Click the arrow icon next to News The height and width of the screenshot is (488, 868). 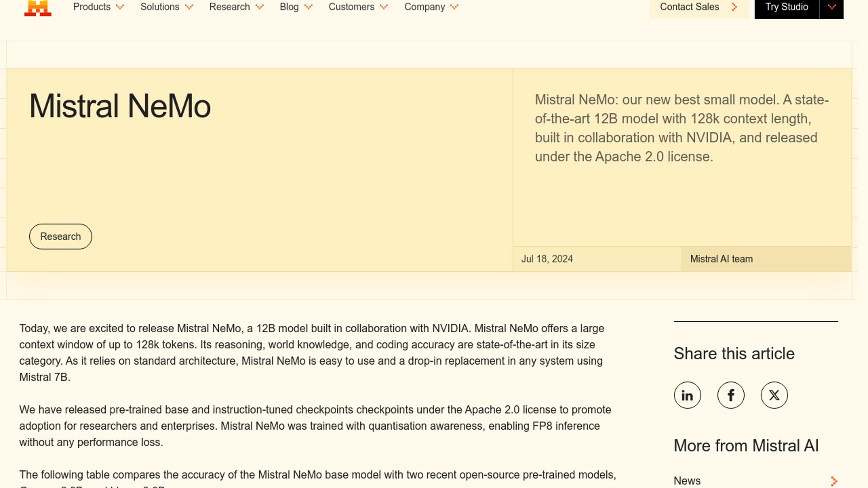834,481
